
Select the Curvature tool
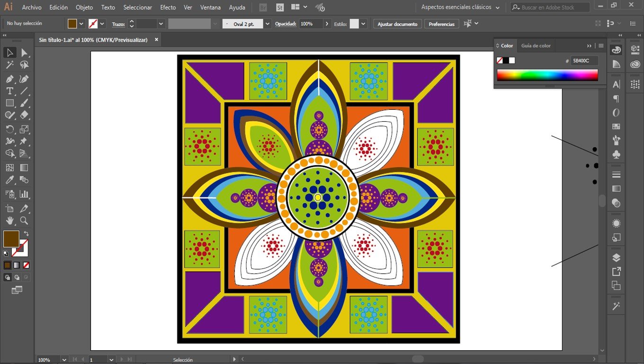point(24,79)
